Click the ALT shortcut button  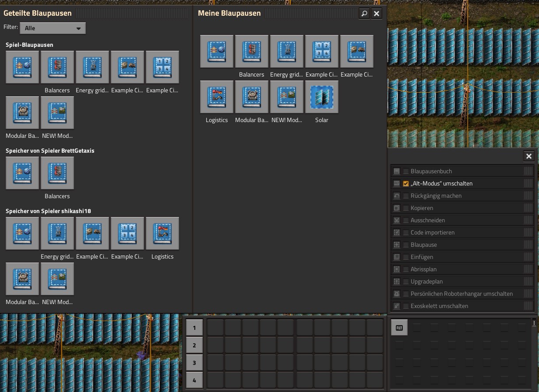click(x=399, y=328)
